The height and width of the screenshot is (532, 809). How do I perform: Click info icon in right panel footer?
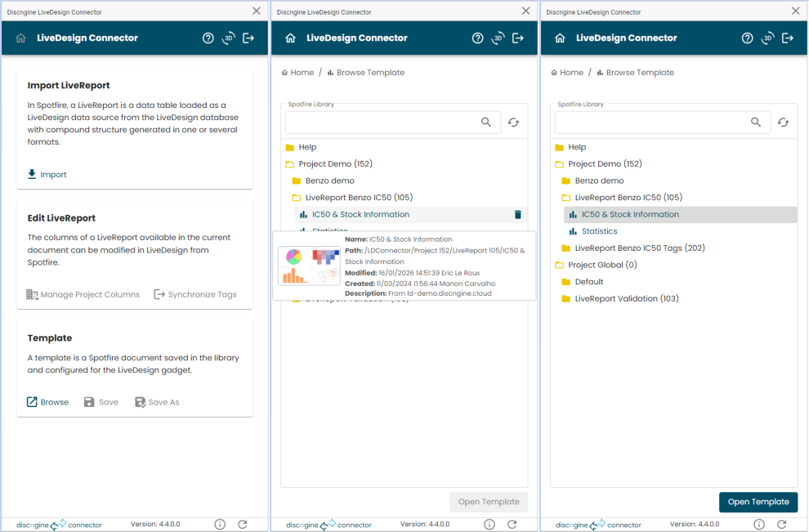click(x=759, y=525)
